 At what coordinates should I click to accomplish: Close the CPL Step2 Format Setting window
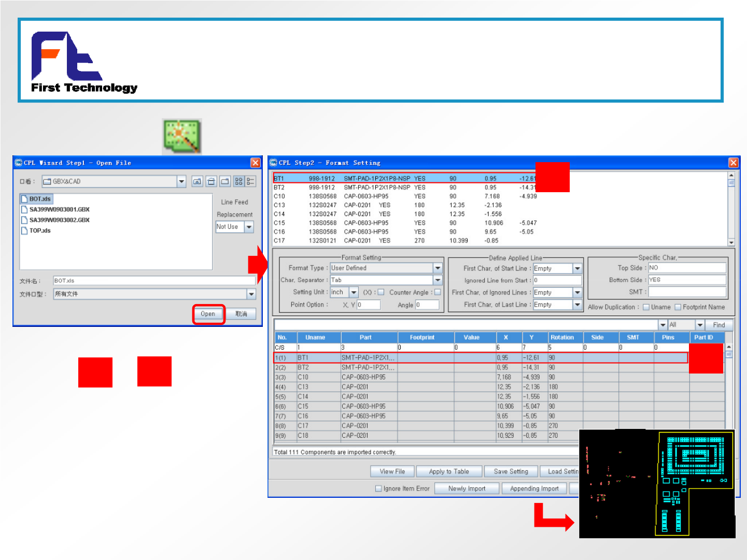(734, 163)
